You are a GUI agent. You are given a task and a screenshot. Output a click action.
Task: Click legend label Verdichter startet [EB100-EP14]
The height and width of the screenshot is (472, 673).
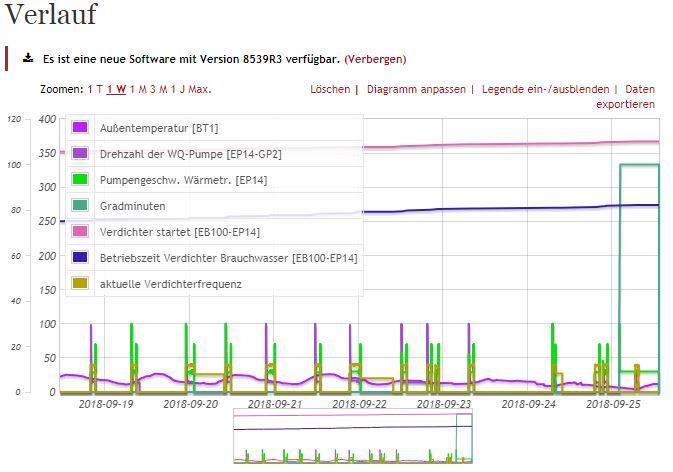[180, 232]
